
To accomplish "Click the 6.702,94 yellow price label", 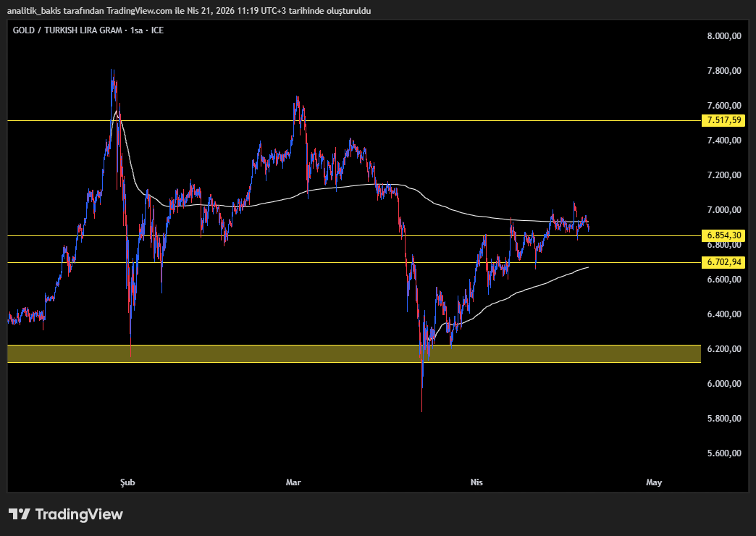I will coord(723,262).
